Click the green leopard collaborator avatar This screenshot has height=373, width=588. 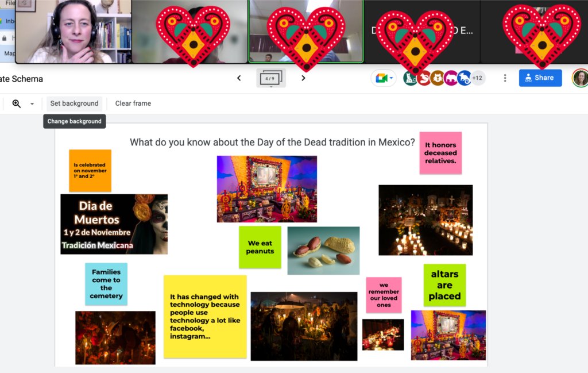410,78
